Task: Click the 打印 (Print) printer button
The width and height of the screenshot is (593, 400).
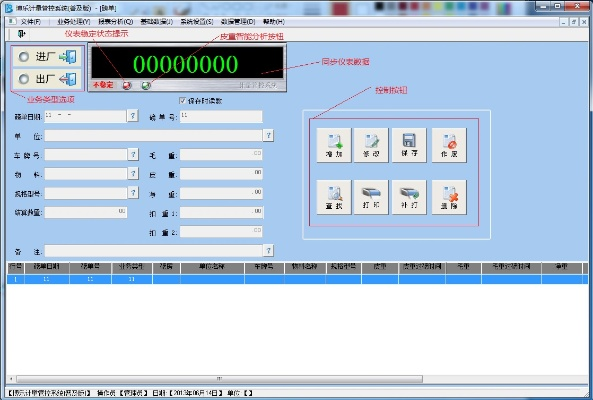Action: 371,197
